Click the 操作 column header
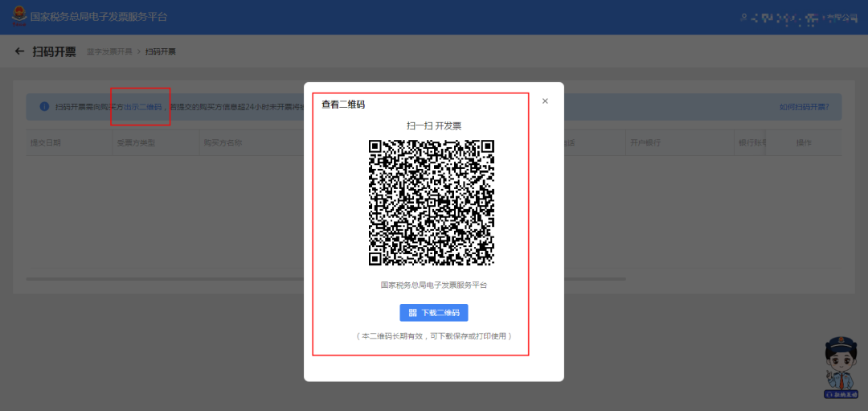 click(804, 142)
